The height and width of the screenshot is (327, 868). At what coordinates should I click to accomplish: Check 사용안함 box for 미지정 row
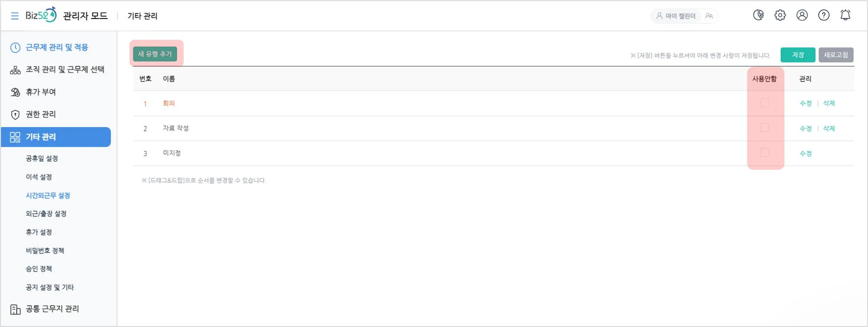(764, 153)
